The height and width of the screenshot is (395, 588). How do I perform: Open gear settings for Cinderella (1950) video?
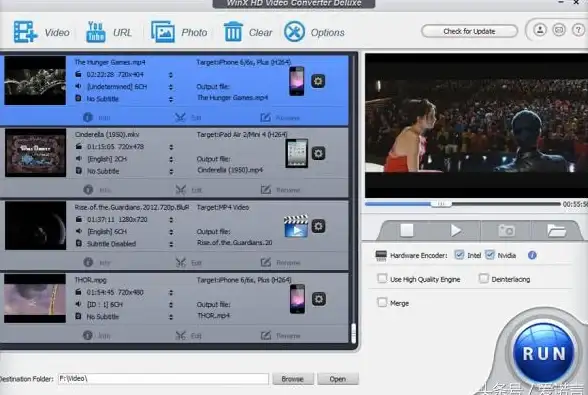pos(318,153)
